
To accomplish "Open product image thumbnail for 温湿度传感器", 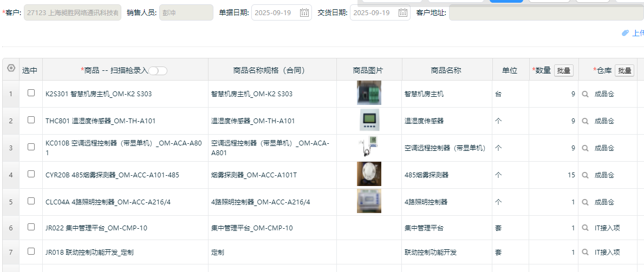I will 369,120.
